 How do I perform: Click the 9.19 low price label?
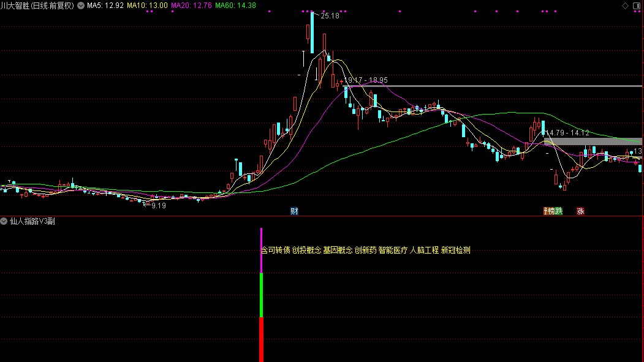tap(159, 206)
